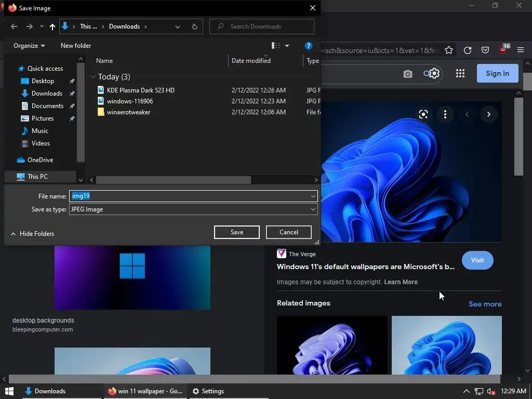Refresh the Downloads folder view

click(195, 26)
